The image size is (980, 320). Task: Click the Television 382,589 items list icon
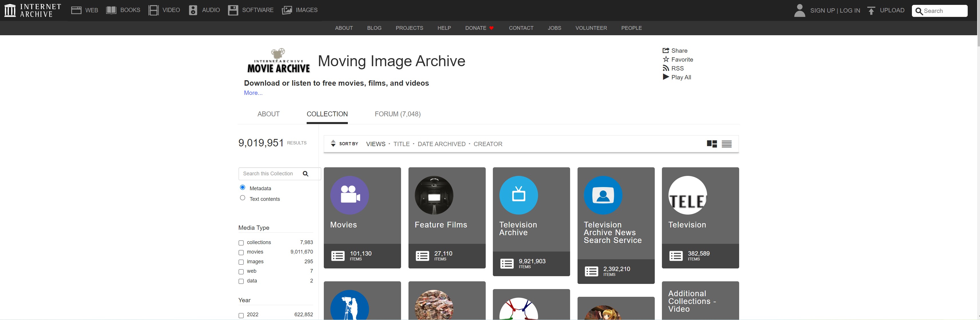tap(676, 256)
